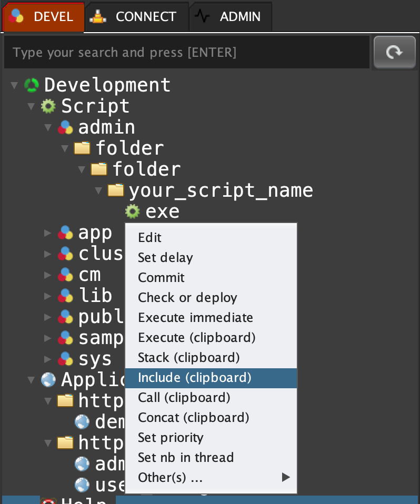Select Set priority in context menu
The height and width of the screenshot is (504, 420).
coord(171,438)
